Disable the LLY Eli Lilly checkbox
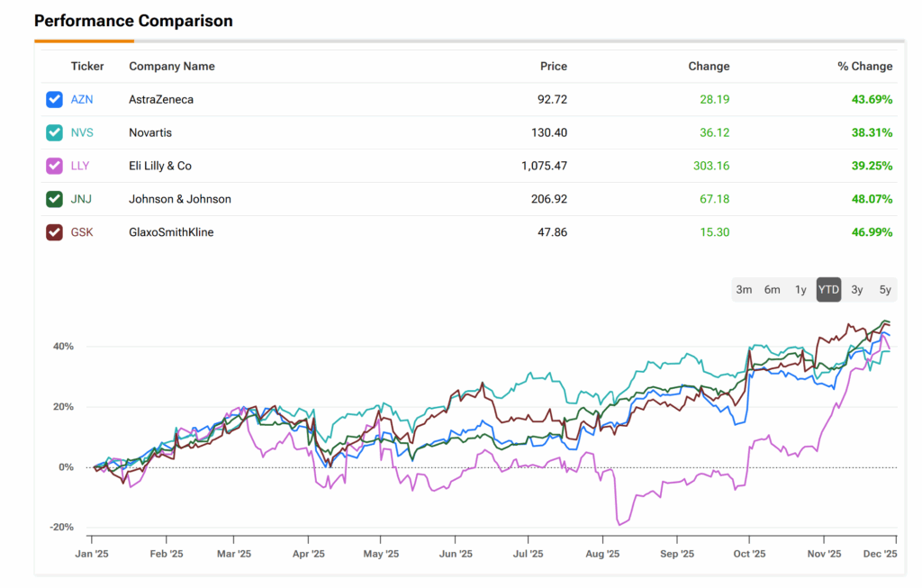 tap(54, 166)
